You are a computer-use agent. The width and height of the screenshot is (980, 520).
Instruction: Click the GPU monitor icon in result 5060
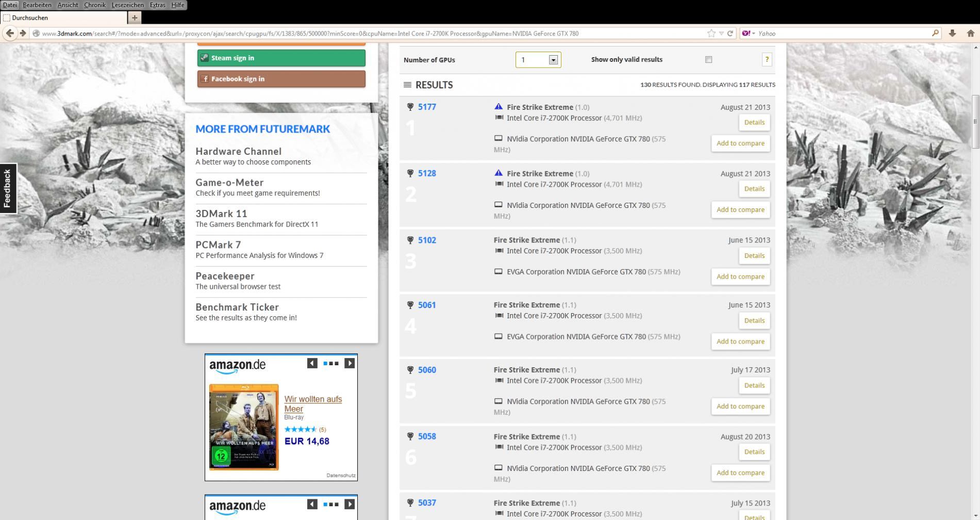click(x=499, y=401)
